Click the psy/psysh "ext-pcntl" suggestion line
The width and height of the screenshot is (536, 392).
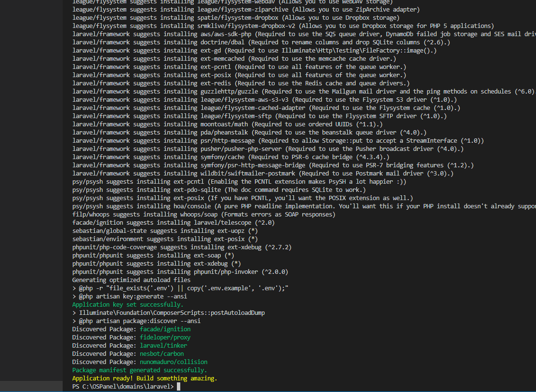pos(239,181)
